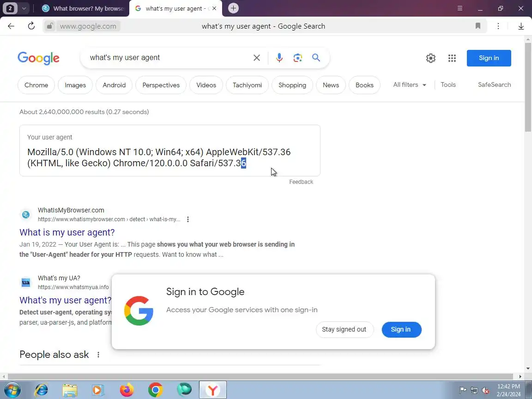This screenshot has width=532, height=399.
Task: Click Sign in within the Google popup
Action: pyautogui.click(x=401, y=329)
